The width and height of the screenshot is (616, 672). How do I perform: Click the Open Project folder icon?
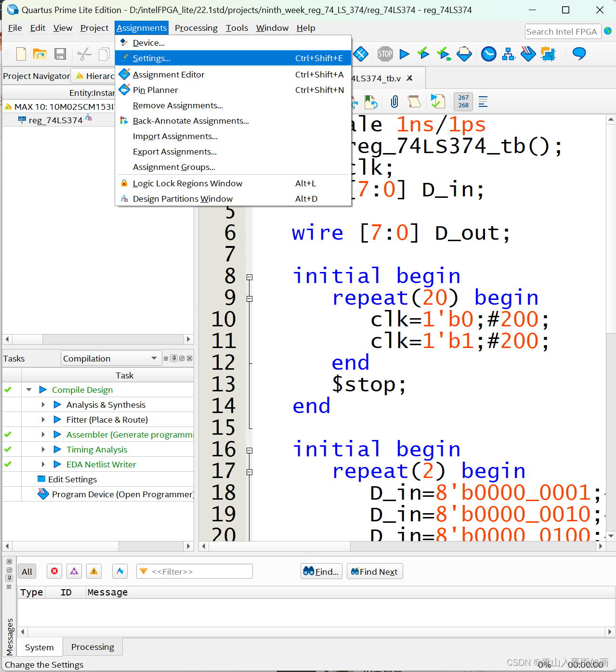[40, 54]
